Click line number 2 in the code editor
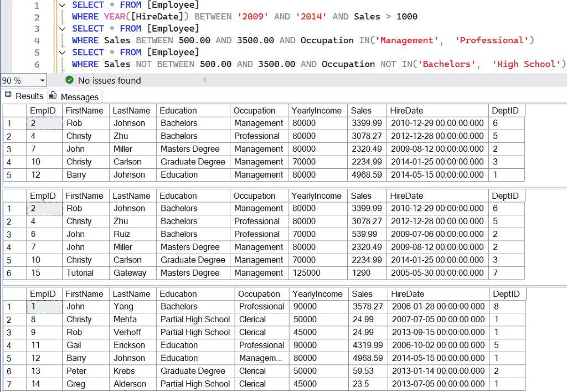Screen dimensions: 567x392 (37, 16)
